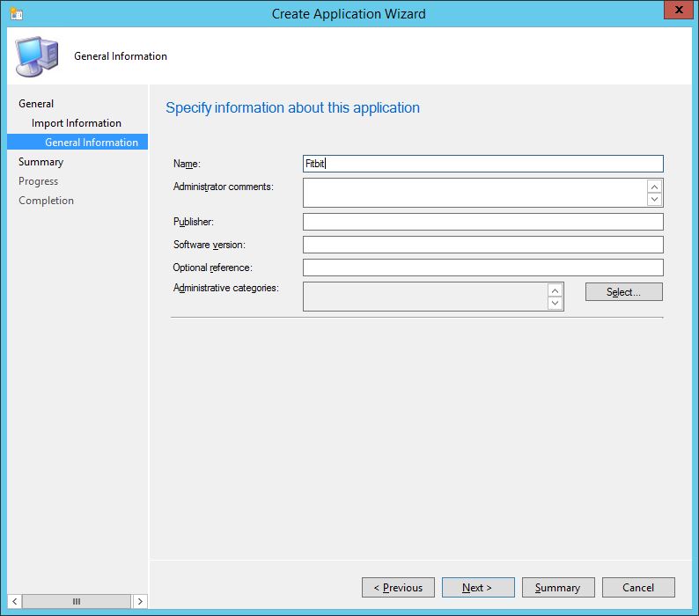Click the 'Administrative categories:' label
699x616 pixels.
point(226,288)
